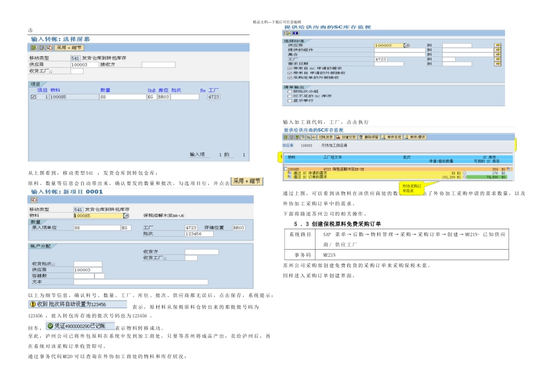Toggle 采购定单的外部接收 checkbox

(x=290, y=78)
